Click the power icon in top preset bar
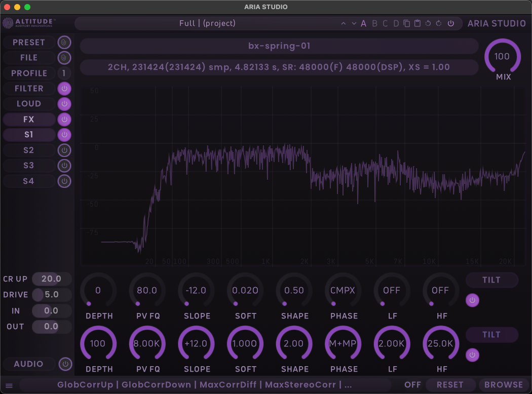 [x=450, y=23]
